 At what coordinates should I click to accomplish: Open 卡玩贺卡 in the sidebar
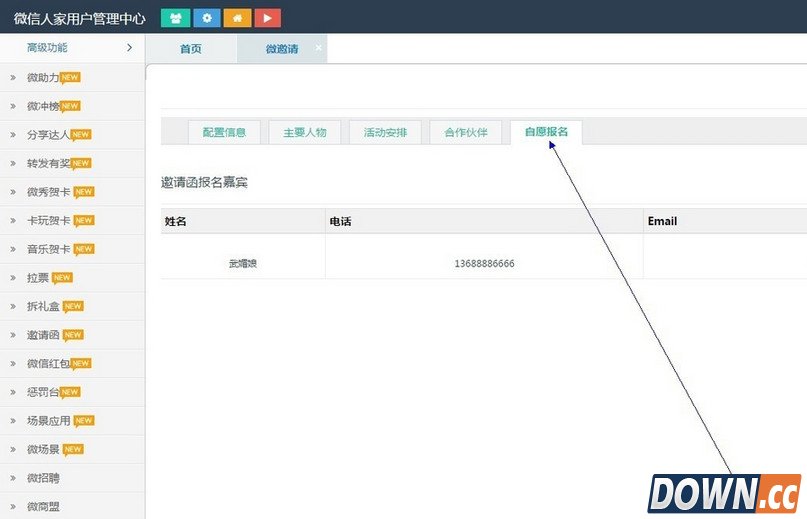pyautogui.click(x=48, y=220)
